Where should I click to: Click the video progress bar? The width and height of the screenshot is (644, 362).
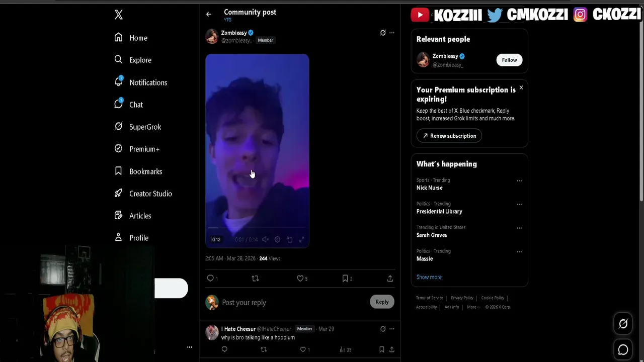tap(257, 228)
